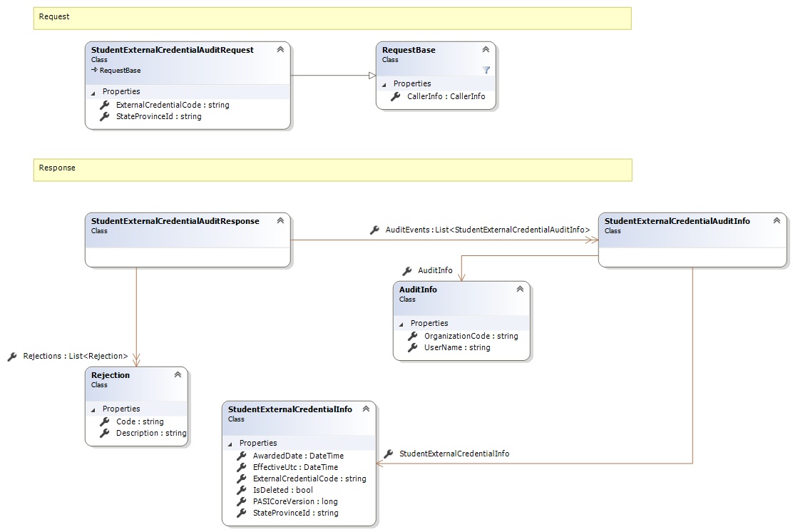Image resolution: width=793 pixels, height=532 pixels.
Task: Click the StudentExternalCredentialInfo association wrench icon
Action: (x=389, y=454)
